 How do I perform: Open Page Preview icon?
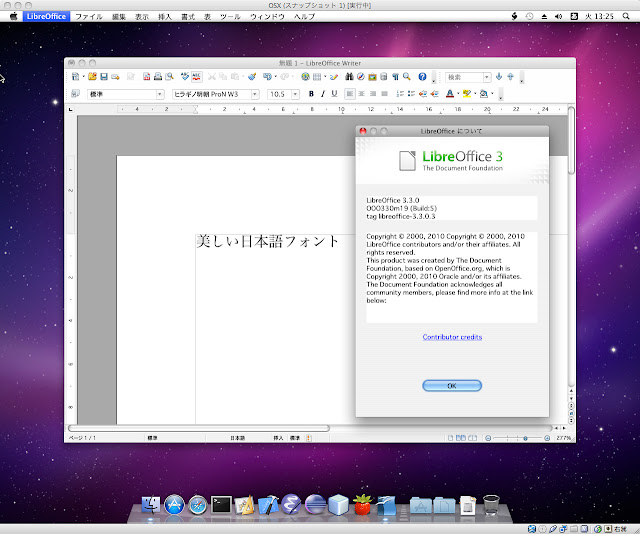[x=169, y=76]
